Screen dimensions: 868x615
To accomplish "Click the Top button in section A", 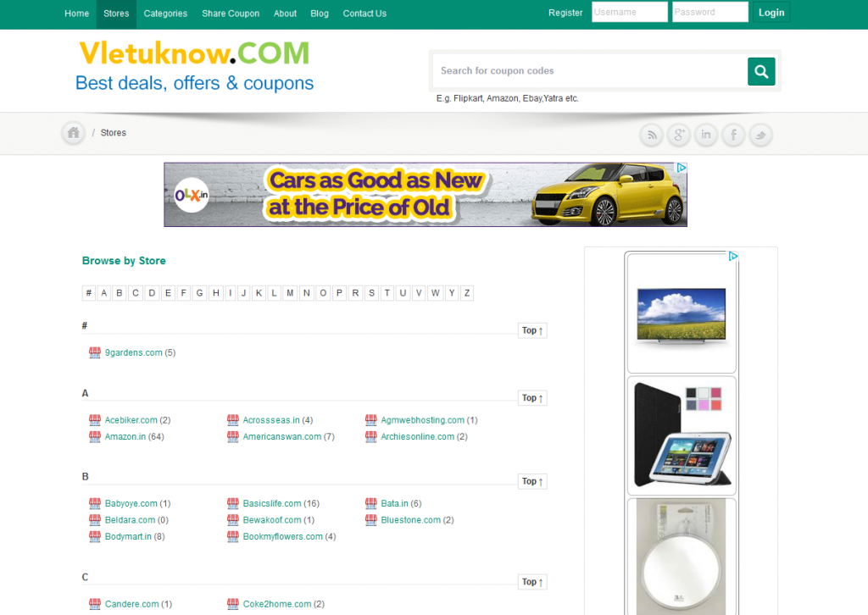I will click(x=531, y=397).
